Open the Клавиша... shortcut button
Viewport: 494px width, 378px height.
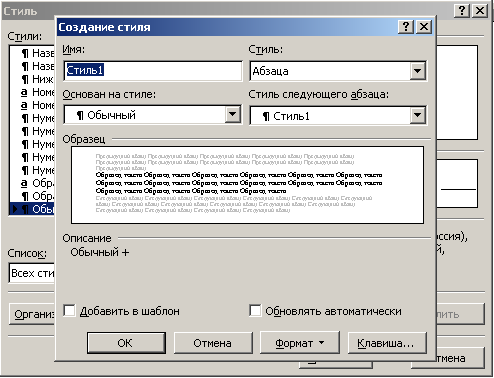click(x=387, y=343)
